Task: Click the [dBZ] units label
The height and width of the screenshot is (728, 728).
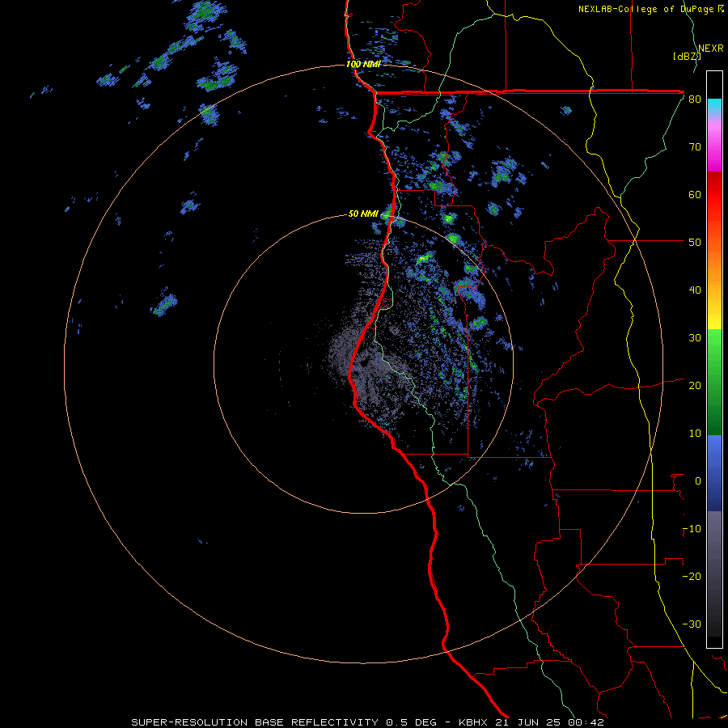Action: pyautogui.click(x=687, y=56)
